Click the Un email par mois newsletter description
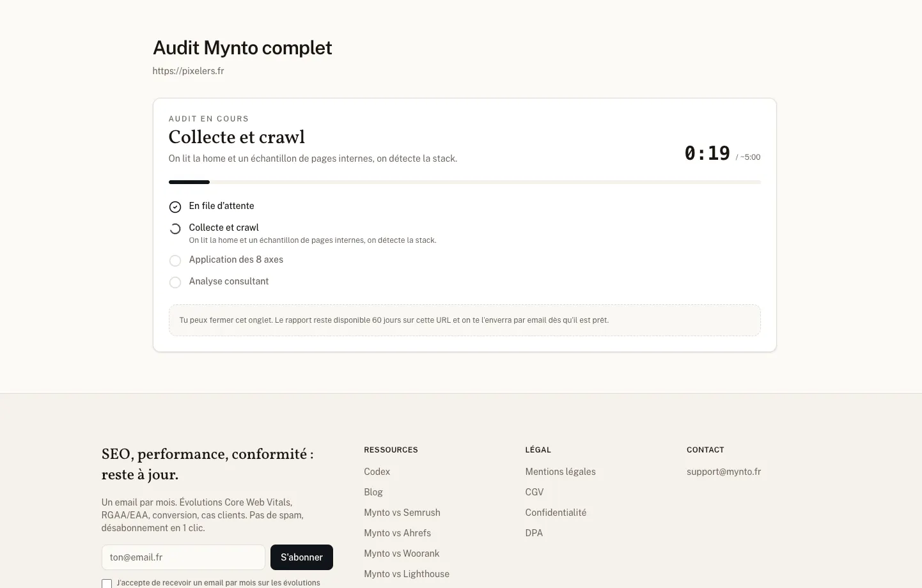This screenshot has height=588, width=922. coord(203,515)
